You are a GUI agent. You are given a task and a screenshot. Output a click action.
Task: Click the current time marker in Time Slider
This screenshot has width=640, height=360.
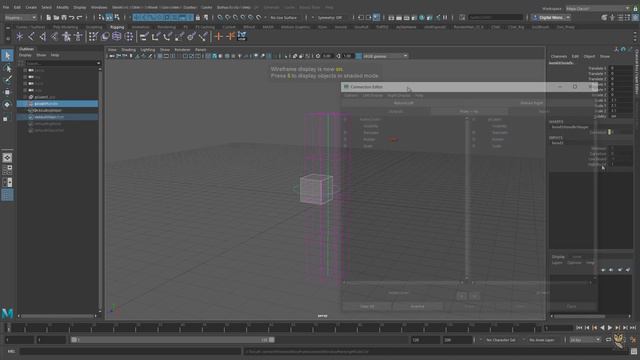pos(8,328)
